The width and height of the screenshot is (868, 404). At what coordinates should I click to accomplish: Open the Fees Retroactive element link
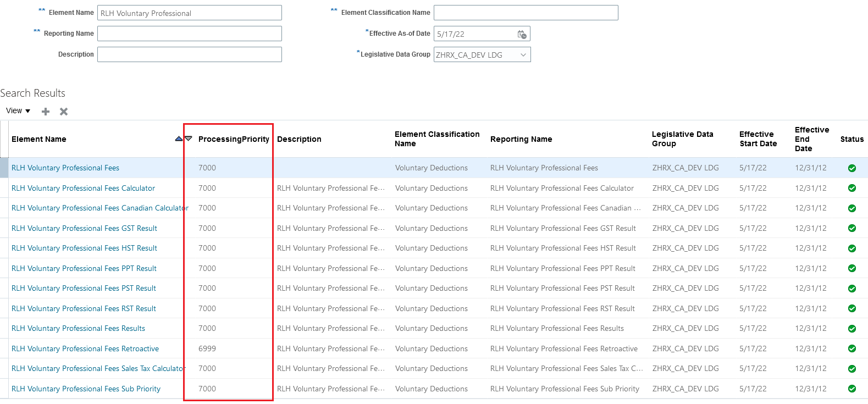tap(85, 348)
